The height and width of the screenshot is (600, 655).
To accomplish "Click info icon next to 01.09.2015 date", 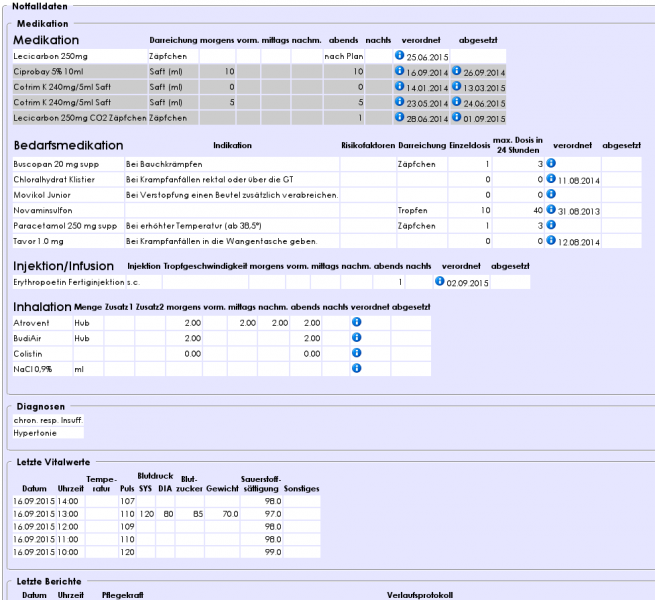I will click(x=457, y=117).
